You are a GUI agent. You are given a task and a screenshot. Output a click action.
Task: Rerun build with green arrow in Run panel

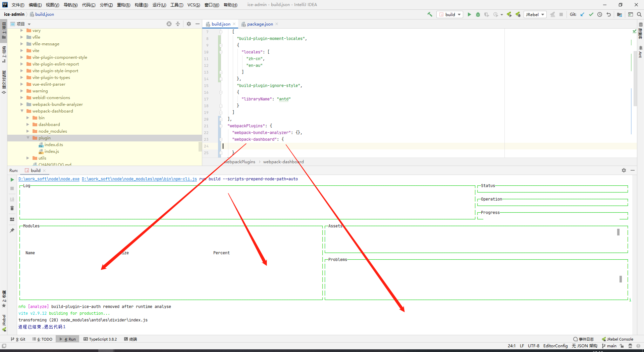click(x=12, y=180)
